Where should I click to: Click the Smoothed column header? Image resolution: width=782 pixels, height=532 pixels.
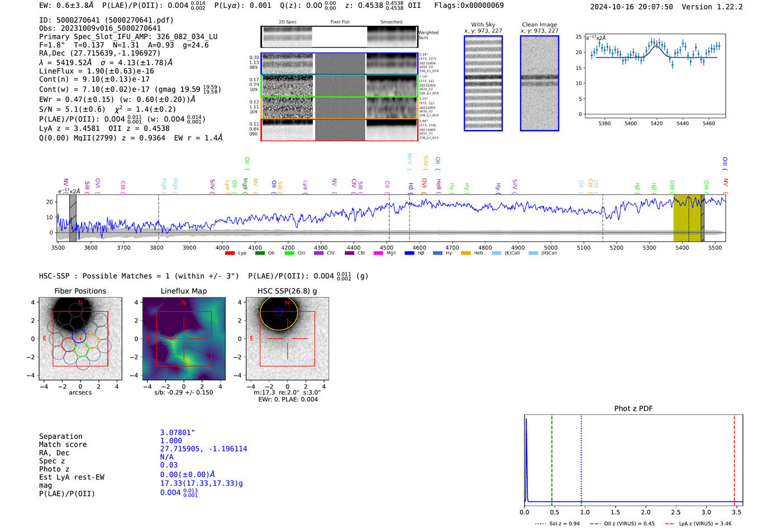[391, 22]
